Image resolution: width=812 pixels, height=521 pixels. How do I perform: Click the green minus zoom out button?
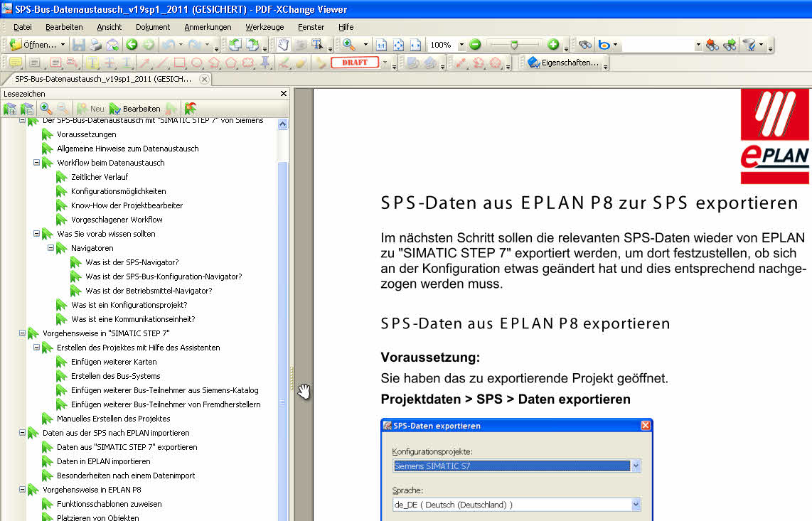tap(475, 45)
